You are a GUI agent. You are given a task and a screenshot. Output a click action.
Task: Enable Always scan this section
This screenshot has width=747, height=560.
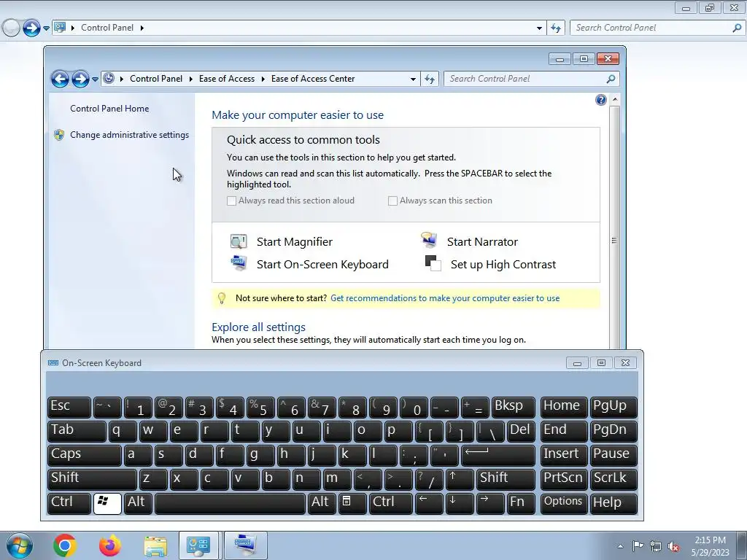(392, 201)
